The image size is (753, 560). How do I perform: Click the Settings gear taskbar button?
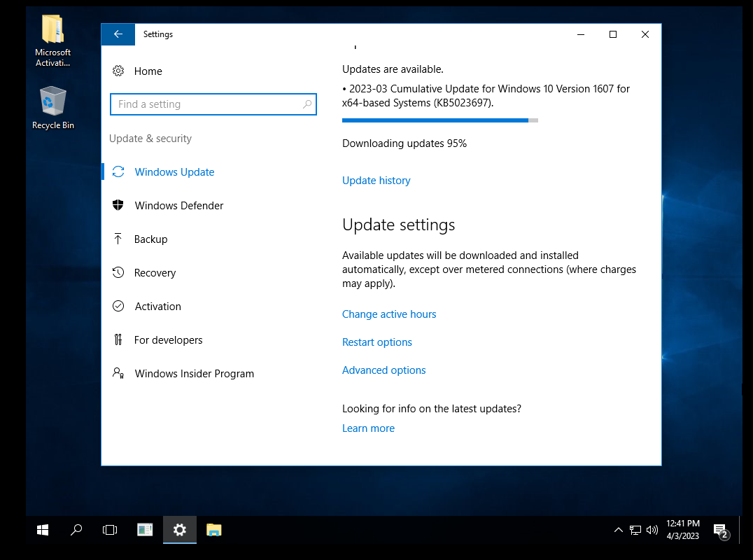(180, 530)
